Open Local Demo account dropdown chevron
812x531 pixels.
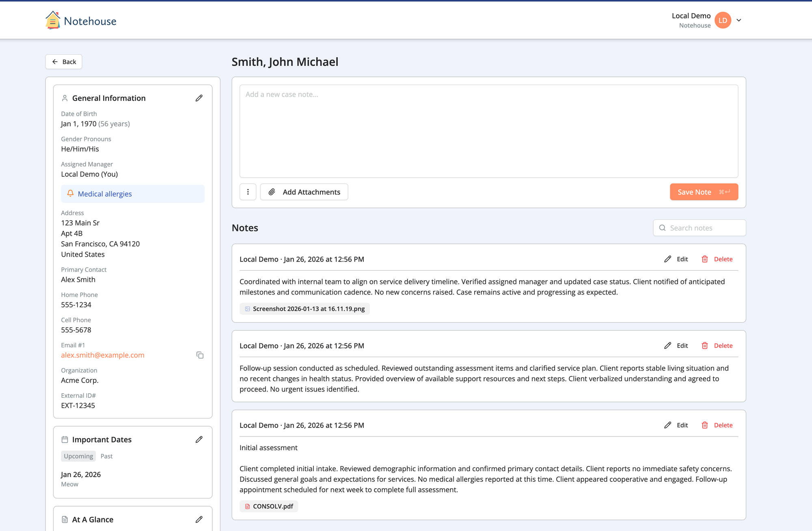click(x=739, y=20)
